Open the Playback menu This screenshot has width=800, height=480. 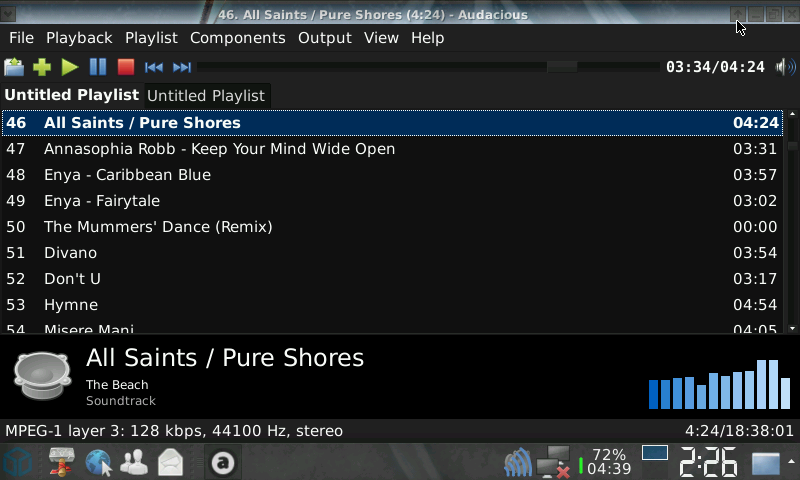(x=79, y=38)
